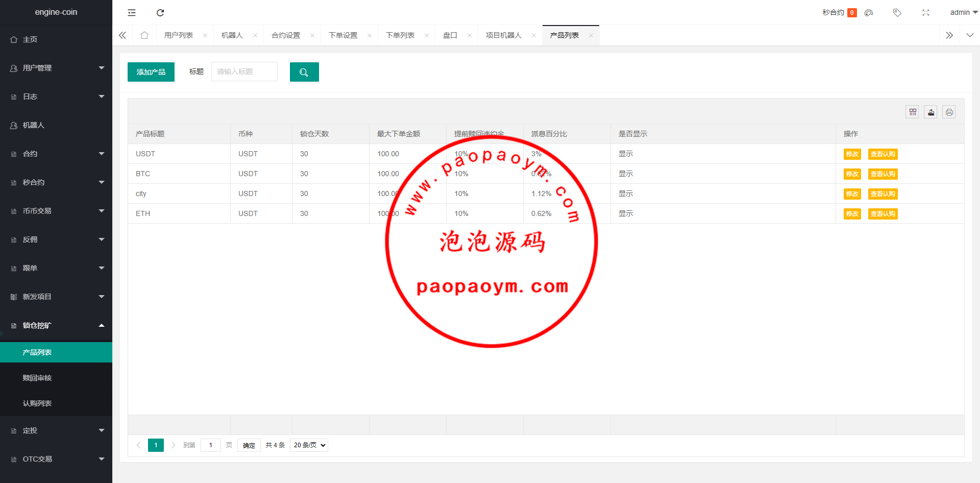Viewport: 980px width, 483px height.
Task: Click 修改 for the USDT product
Action: [852, 154]
